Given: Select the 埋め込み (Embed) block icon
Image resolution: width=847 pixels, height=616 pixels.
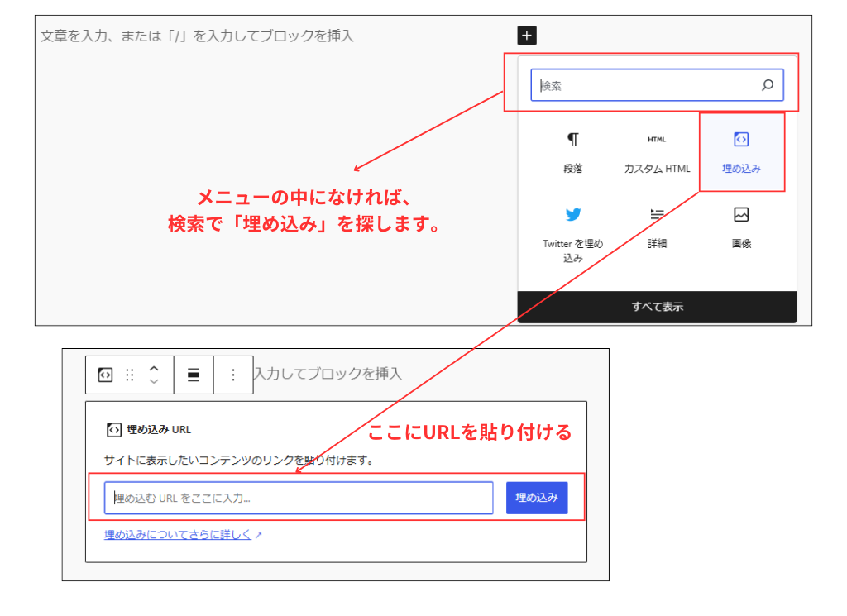Looking at the screenshot, I should point(741,139).
